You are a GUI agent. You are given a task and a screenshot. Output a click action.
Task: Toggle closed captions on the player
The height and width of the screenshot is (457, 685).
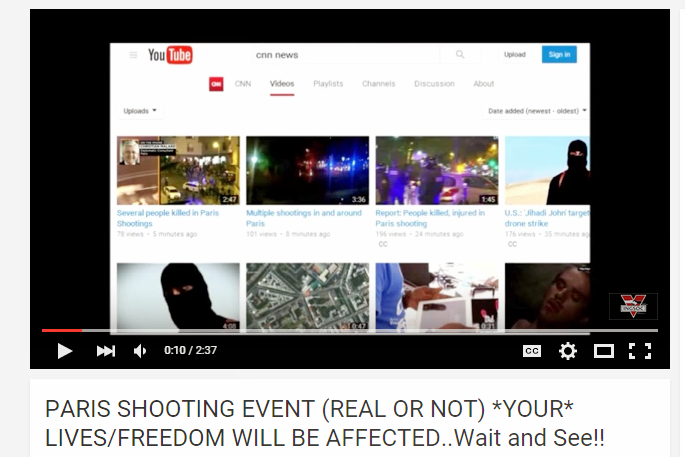coord(531,351)
